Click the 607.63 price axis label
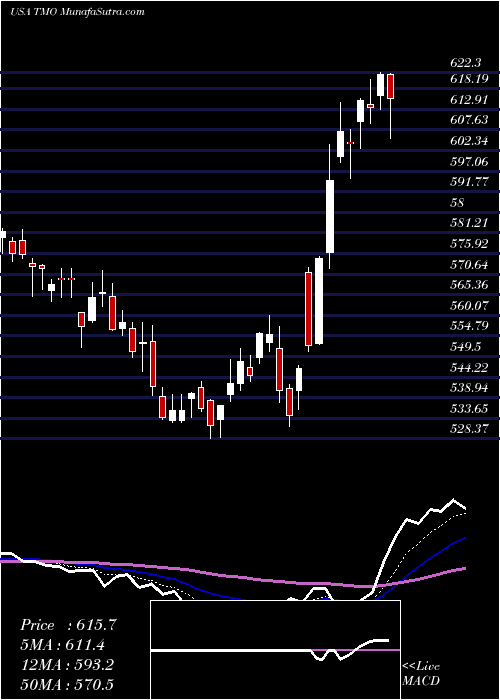This screenshot has width=500, height=700. coord(469,121)
